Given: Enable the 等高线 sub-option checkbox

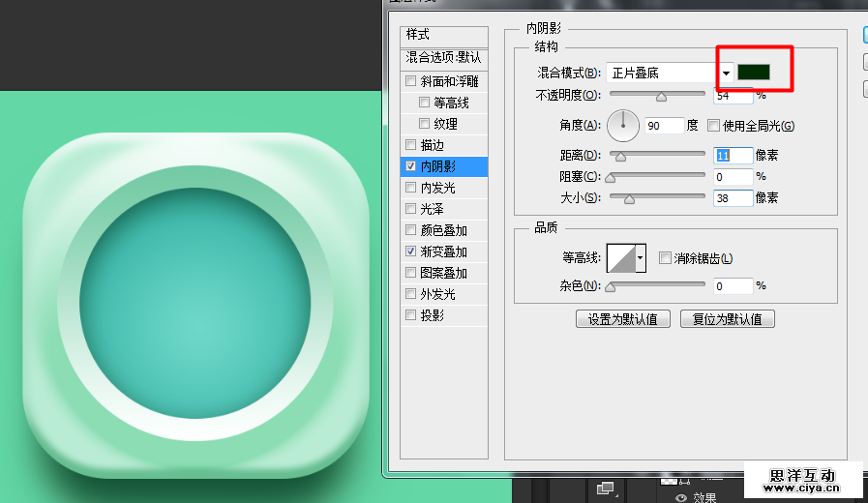Looking at the screenshot, I should coord(424,103).
